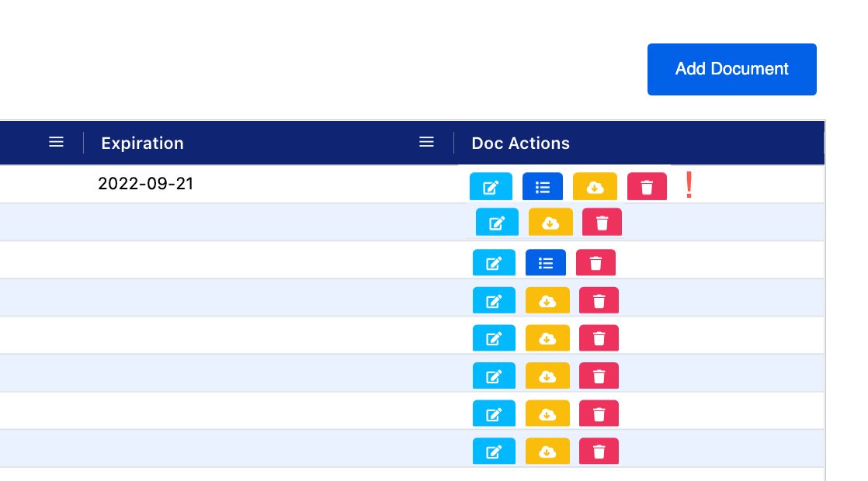Edit the document expiring 2022-09-21
Screen dimensions: 868x481
[491, 187]
